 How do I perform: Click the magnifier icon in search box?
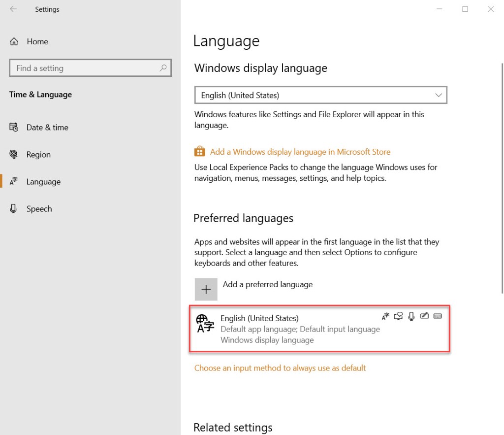tap(163, 68)
